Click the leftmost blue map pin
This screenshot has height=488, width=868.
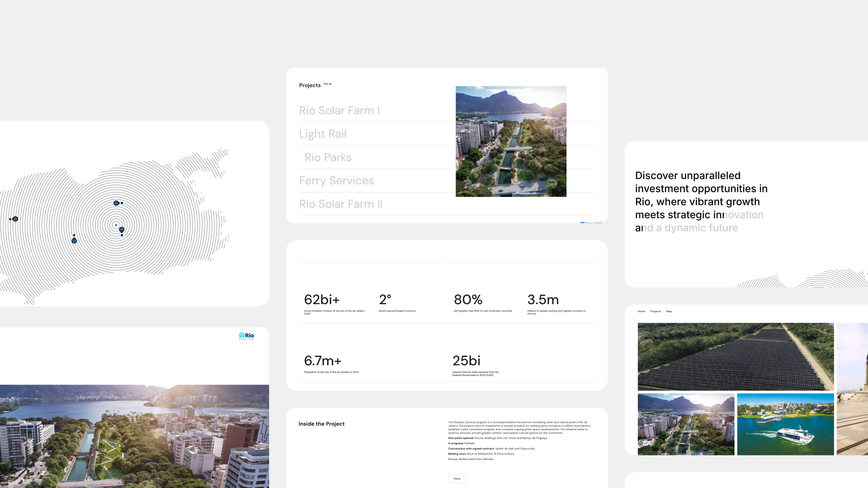click(15, 219)
